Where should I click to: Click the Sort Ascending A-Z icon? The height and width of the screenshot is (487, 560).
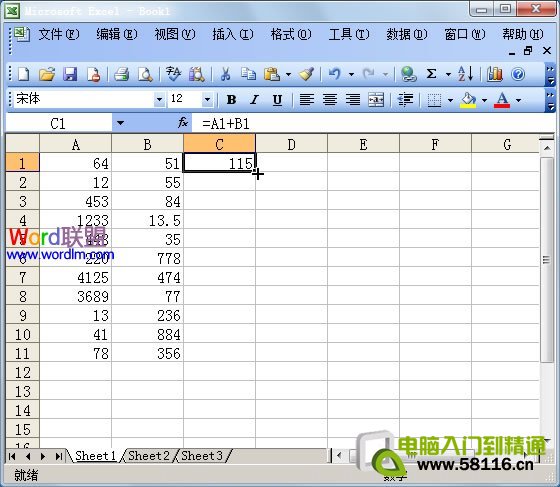[x=465, y=74]
